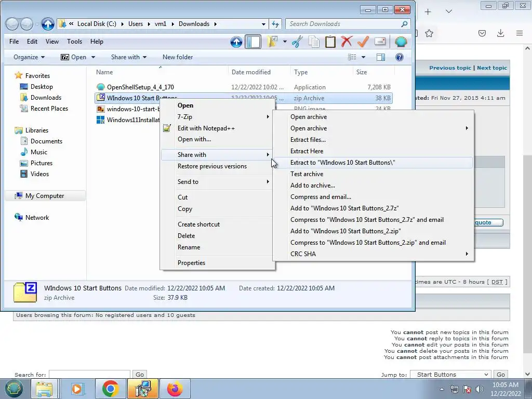
Task: Click the New folder button
Action: pyautogui.click(x=178, y=57)
